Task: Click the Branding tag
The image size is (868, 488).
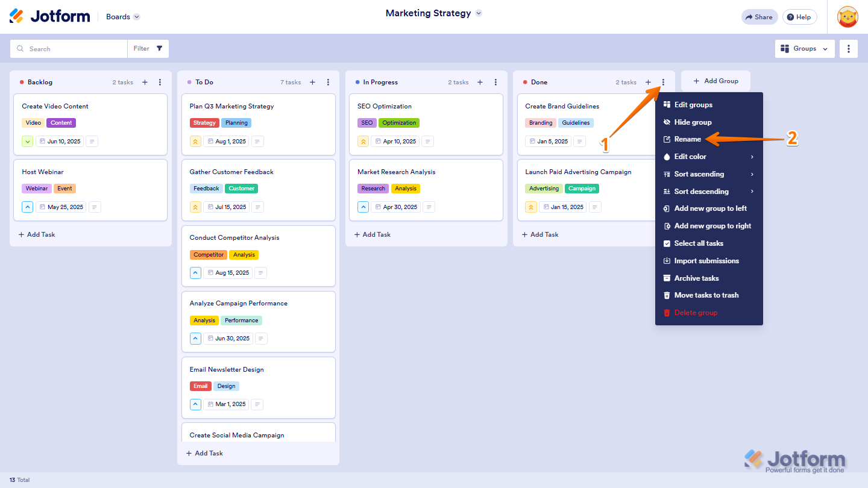Action: click(x=541, y=123)
